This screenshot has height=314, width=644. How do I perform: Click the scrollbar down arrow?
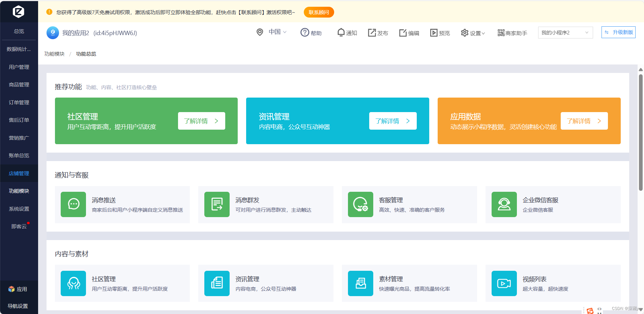641,309
